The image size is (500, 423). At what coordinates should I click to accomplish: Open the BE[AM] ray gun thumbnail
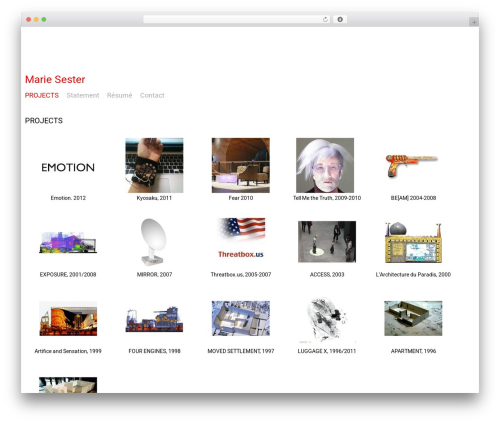[412, 165]
